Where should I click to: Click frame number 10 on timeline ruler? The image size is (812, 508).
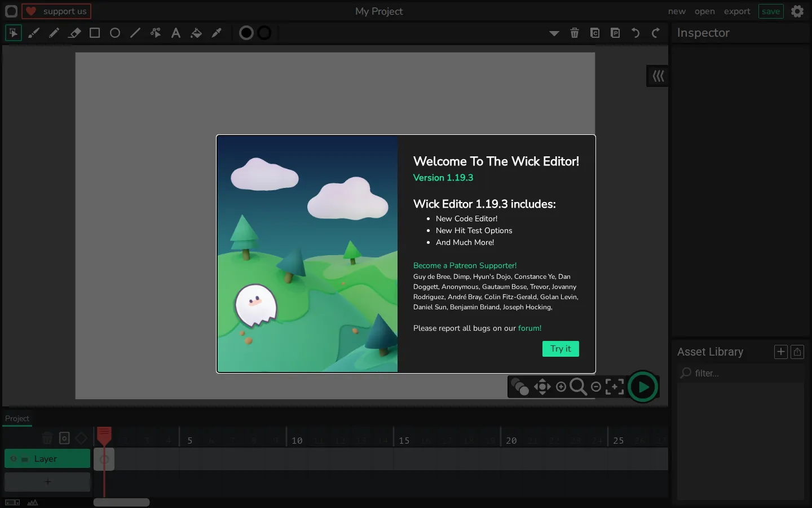(x=297, y=440)
